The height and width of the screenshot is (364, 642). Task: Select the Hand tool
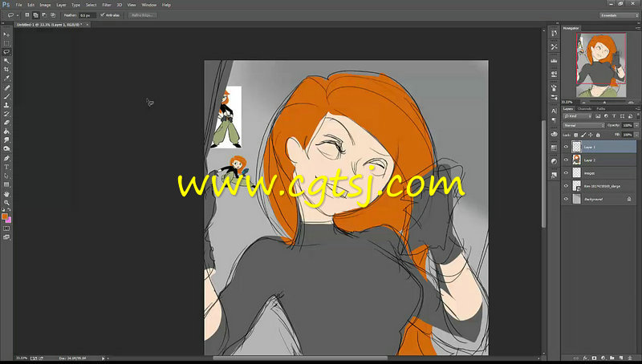pyautogui.click(x=6, y=194)
